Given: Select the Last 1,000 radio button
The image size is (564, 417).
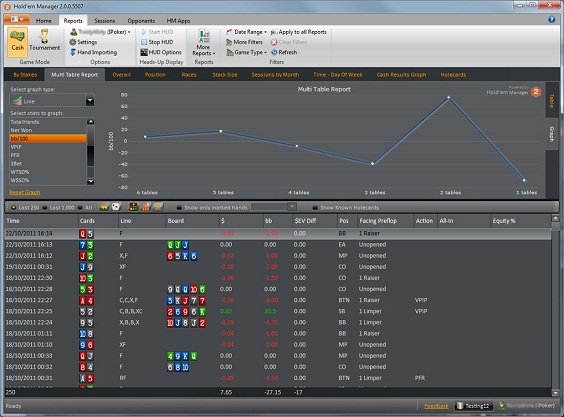Looking at the screenshot, I should click(45, 208).
